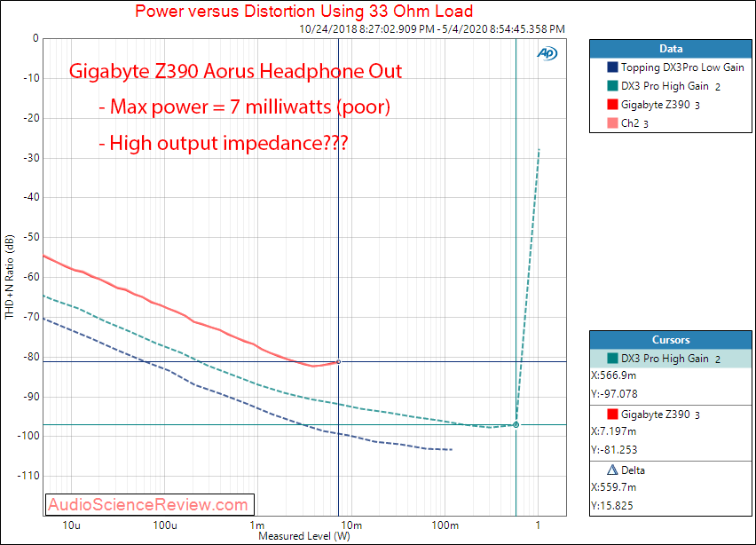Click the graph title Power versus Distortion
Viewport: 756px width, 545px height.
point(303,11)
